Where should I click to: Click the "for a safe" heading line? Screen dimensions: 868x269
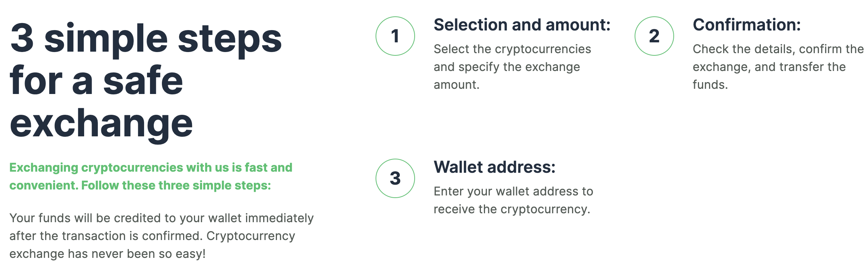click(96, 81)
